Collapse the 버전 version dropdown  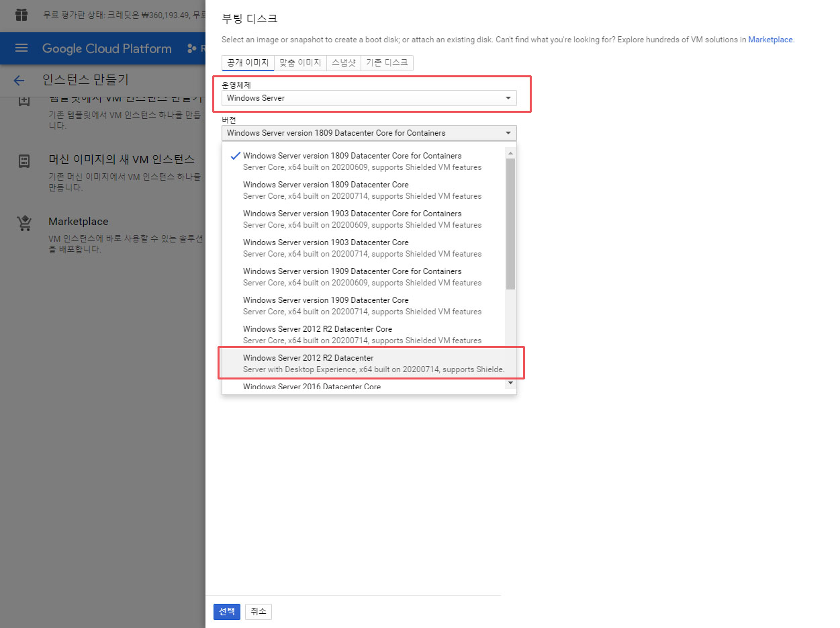(369, 133)
